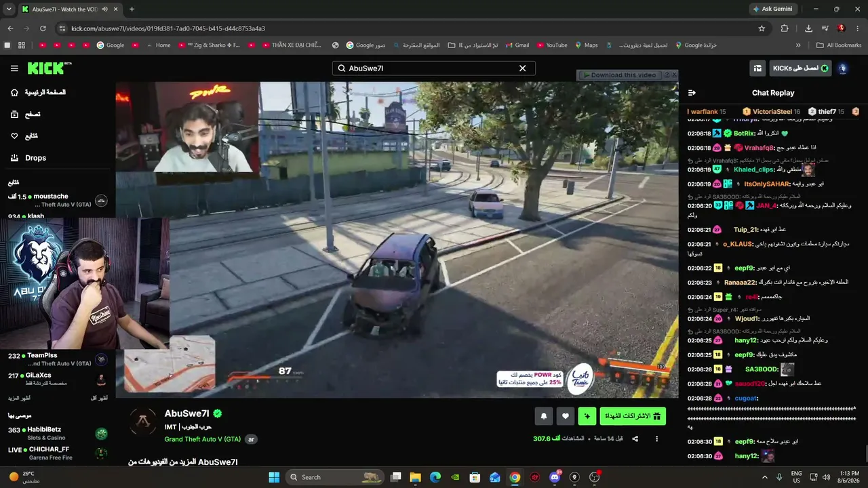Bookmark this page with star icon
868x488 pixels.
coord(762,28)
